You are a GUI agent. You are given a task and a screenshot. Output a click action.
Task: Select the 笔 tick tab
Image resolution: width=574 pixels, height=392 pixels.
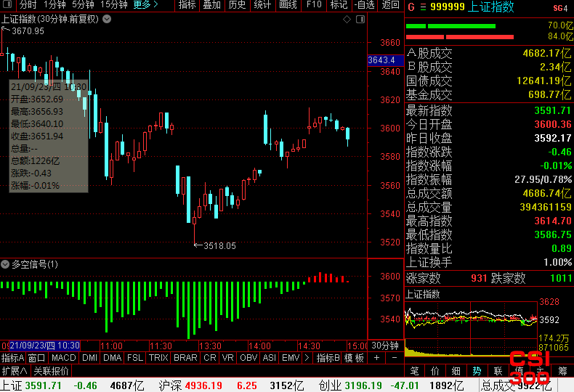[x=414, y=371]
